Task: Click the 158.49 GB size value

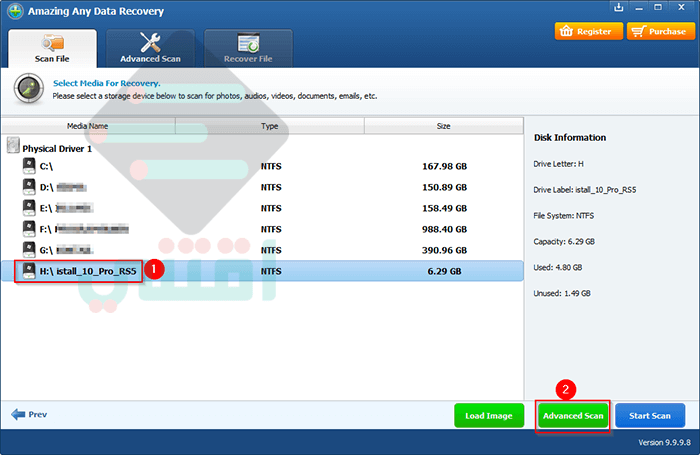Action: (x=445, y=209)
